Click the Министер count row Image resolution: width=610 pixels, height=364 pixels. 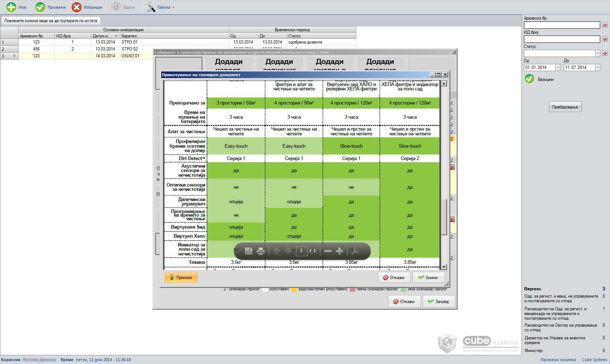point(565,351)
